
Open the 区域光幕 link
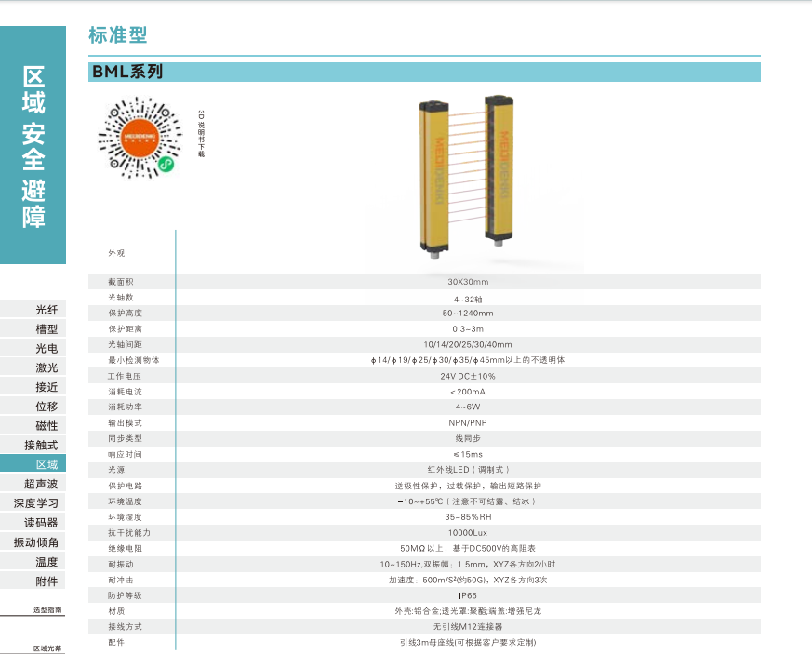[47, 647]
